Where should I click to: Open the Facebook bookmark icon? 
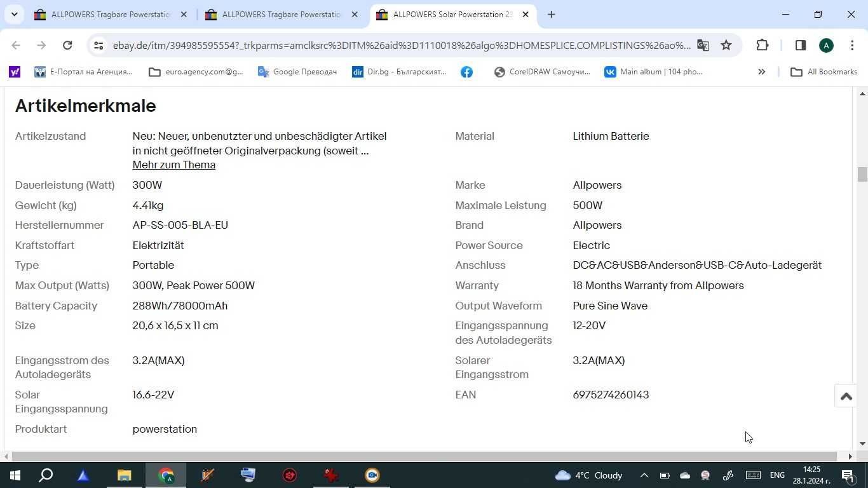[466, 72]
